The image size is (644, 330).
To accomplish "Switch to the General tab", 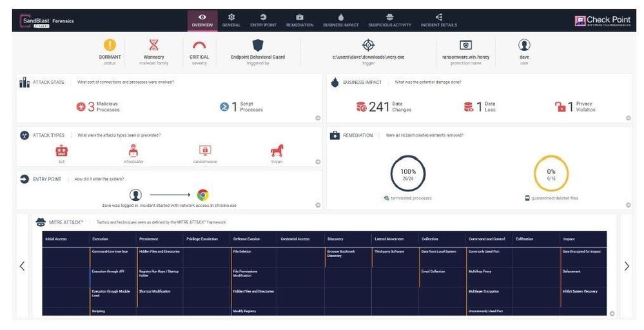I will (x=231, y=21).
